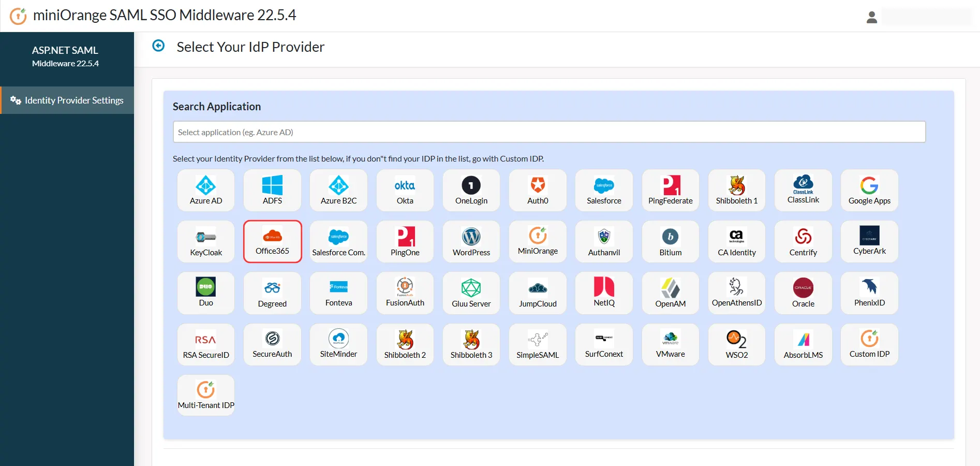Pick the WordPress IdP tile
The height and width of the screenshot is (466, 980).
click(x=471, y=242)
